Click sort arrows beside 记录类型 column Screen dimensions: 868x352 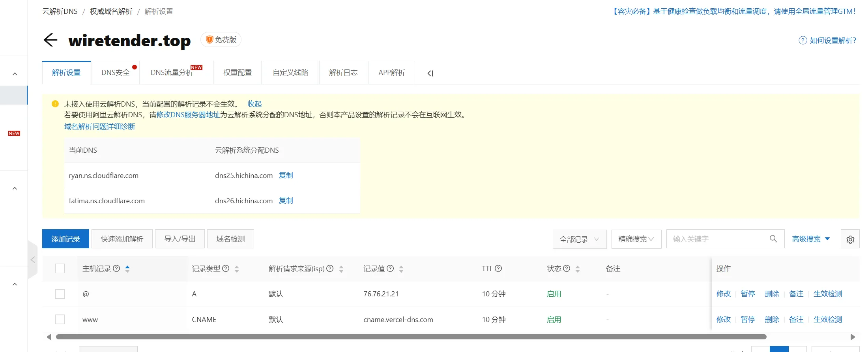(x=237, y=269)
